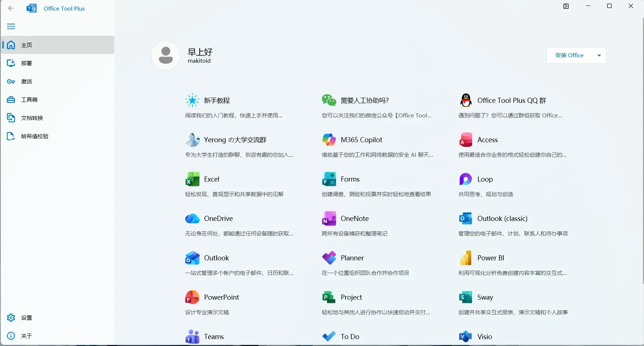Click the Planner icon

click(x=329, y=258)
